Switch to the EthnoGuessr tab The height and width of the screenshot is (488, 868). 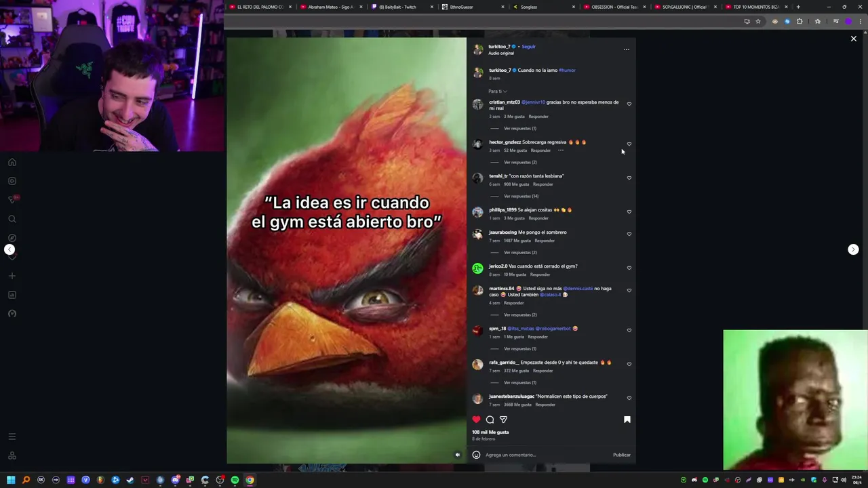pos(473,7)
